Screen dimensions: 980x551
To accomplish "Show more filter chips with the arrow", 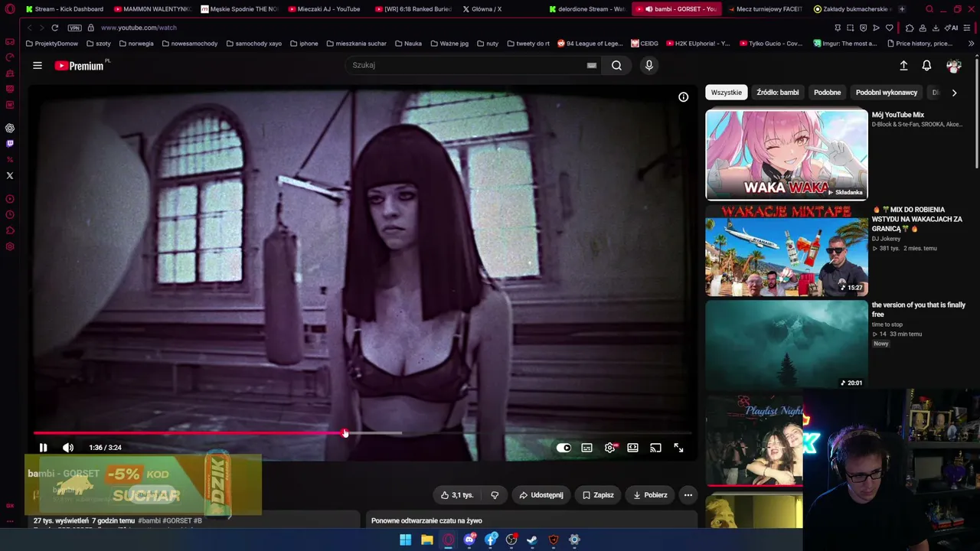I will pos(954,93).
